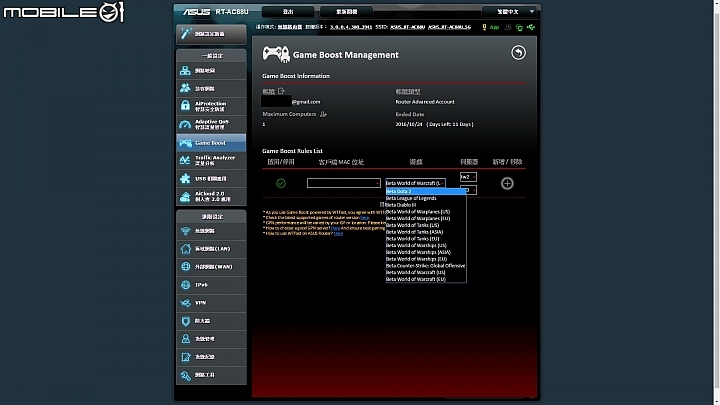
Task: Open WAN settings in the sidebar
Action: click(x=211, y=267)
